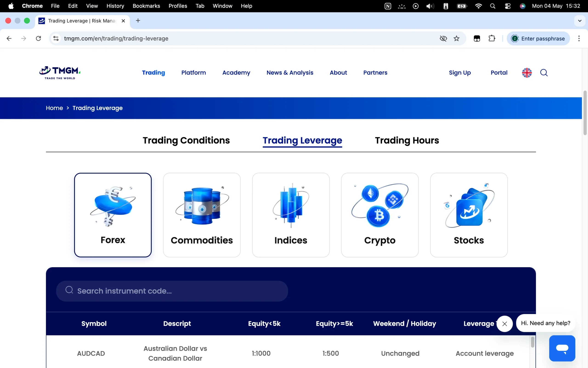Select the Commodities category card
This screenshot has width=588, height=368.
click(202, 215)
